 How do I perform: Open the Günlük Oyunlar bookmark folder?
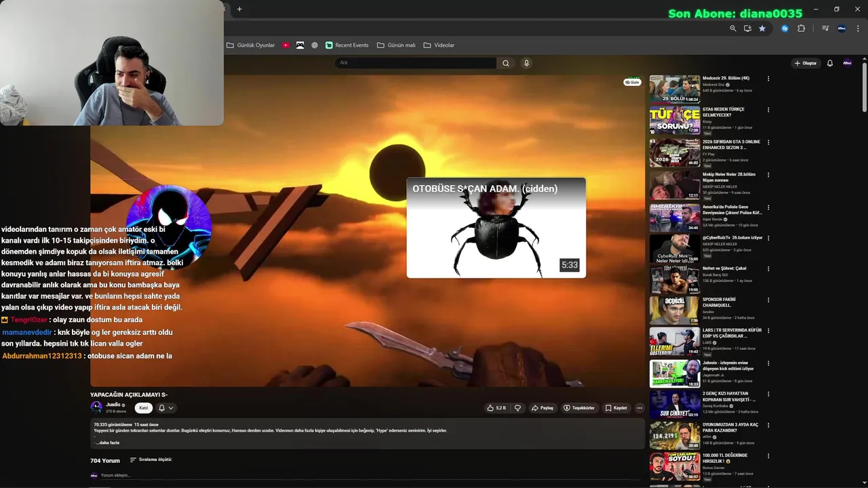tap(251, 45)
